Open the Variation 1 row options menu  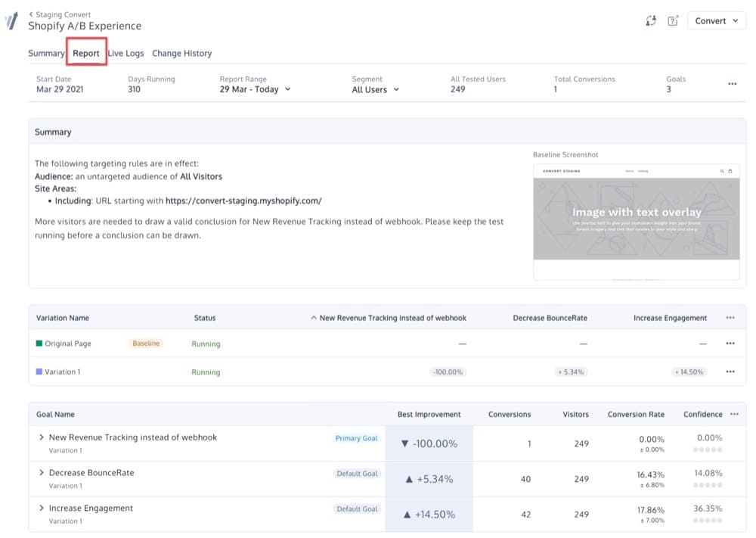point(730,372)
